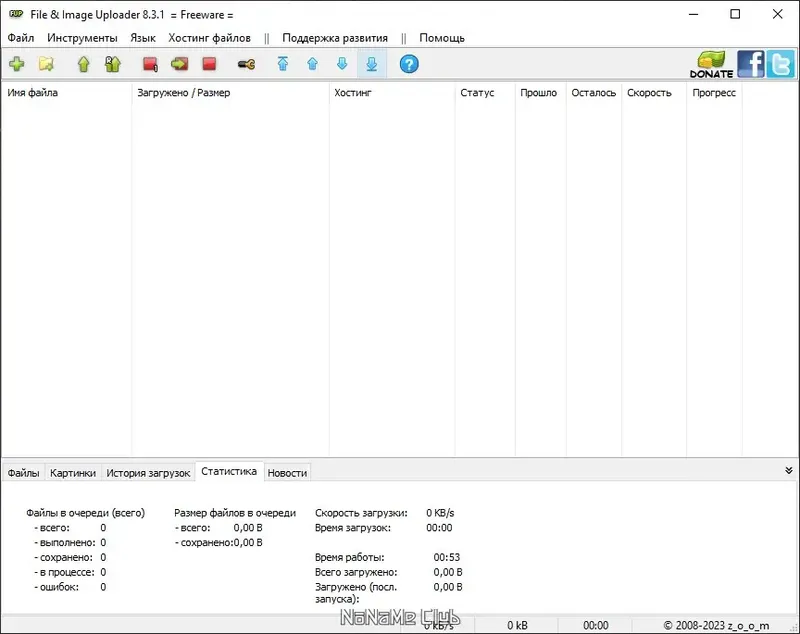Move queue item down with blue arrow
Image resolution: width=800 pixels, height=634 pixels.
tap(341, 63)
